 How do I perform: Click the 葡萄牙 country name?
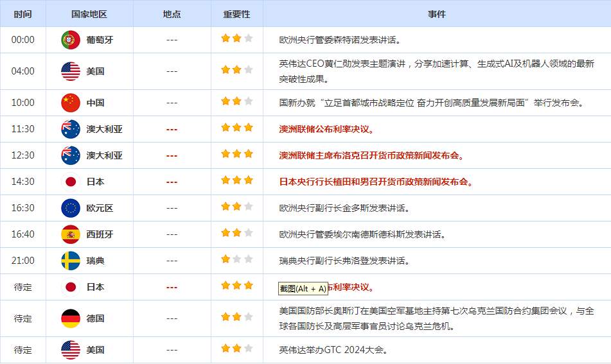(x=100, y=40)
